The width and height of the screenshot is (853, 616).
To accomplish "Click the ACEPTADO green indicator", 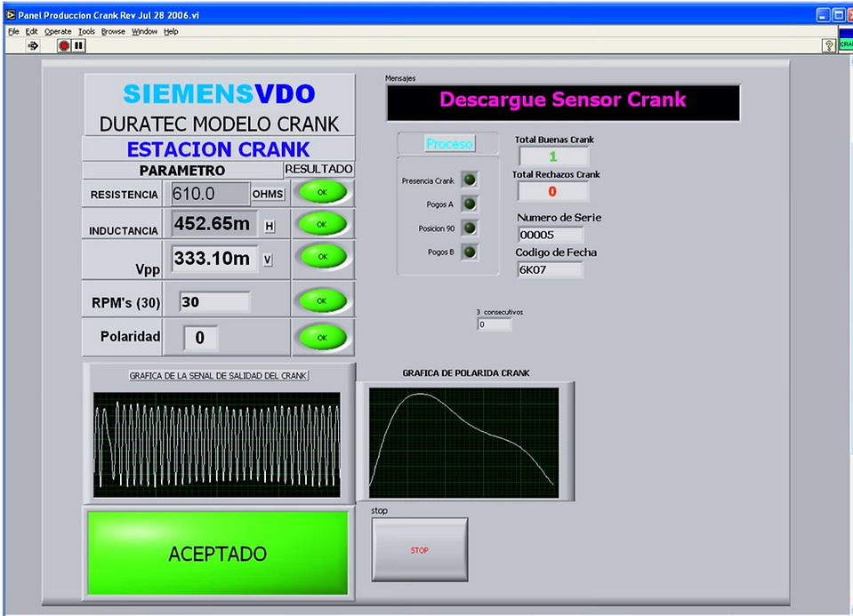I will 218,553.
